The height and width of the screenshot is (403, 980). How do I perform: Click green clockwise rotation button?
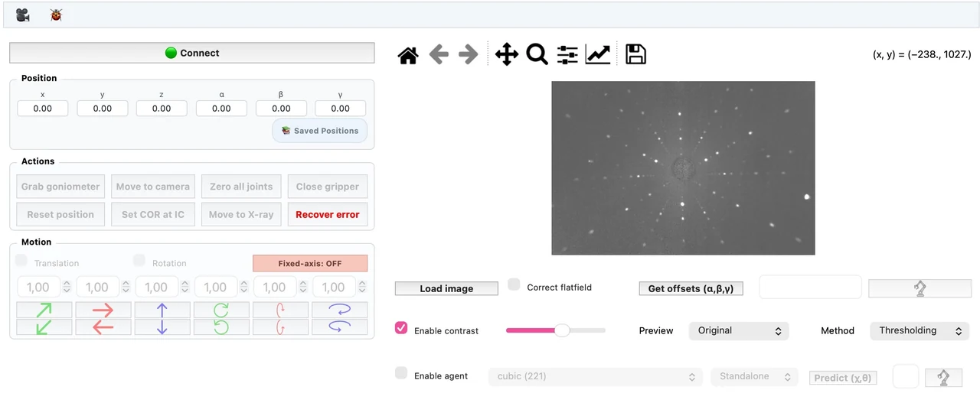(221, 310)
